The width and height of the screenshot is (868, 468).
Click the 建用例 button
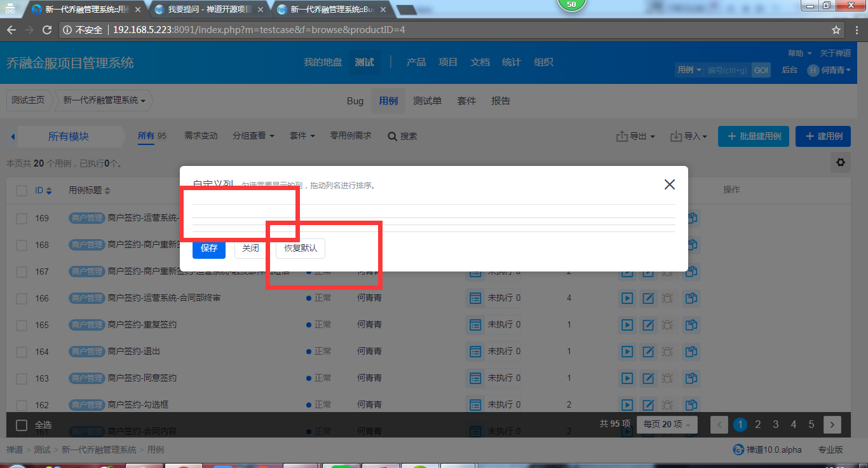(x=823, y=136)
